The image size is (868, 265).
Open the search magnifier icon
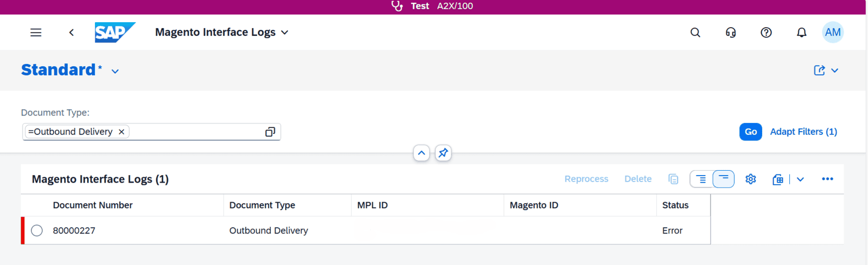695,33
